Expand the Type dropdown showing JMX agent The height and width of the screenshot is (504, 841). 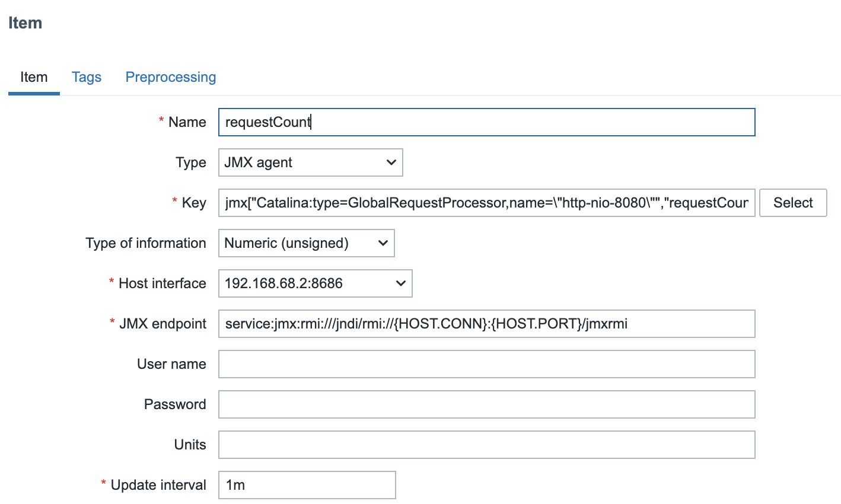[310, 162]
